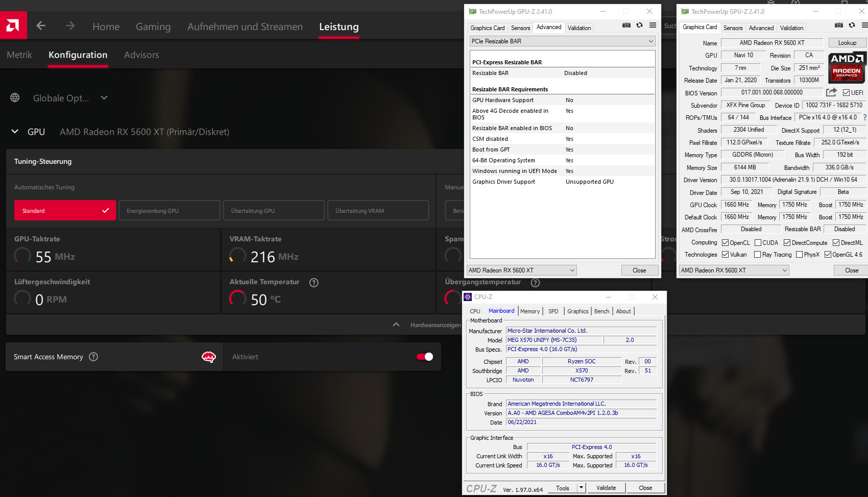The width and height of the screenshot is (868, 497).
Task: Select Übertaktung GPU tuning preset
Action: point(274,210)
